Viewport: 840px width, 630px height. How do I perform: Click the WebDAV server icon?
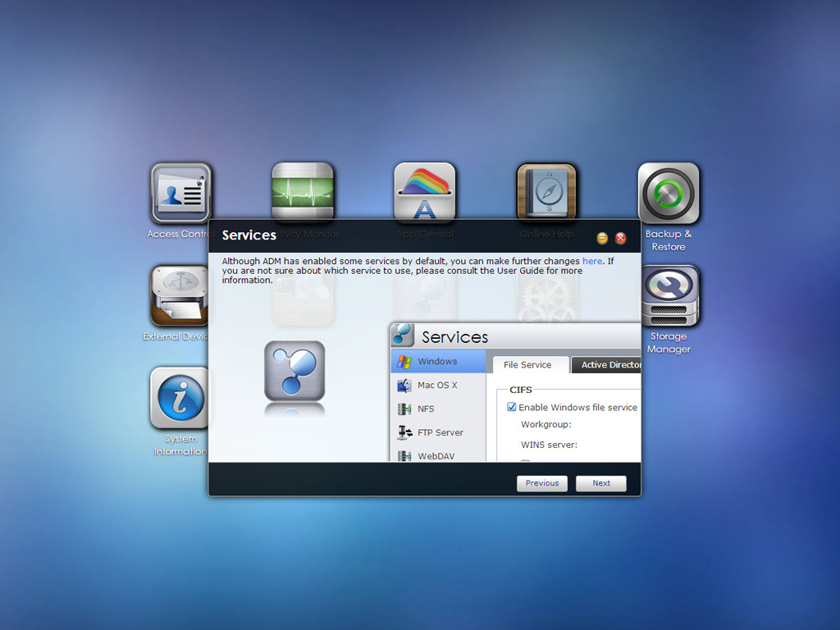click(404, 455)
